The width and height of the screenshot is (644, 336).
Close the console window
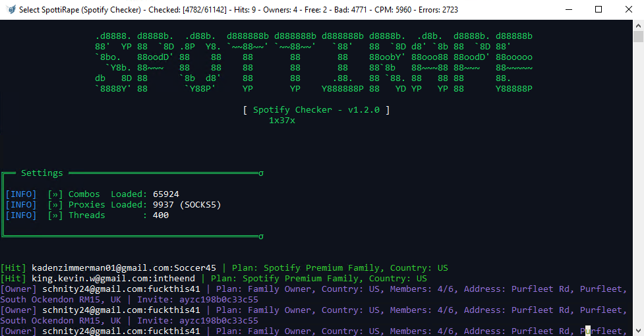point(628,10)
